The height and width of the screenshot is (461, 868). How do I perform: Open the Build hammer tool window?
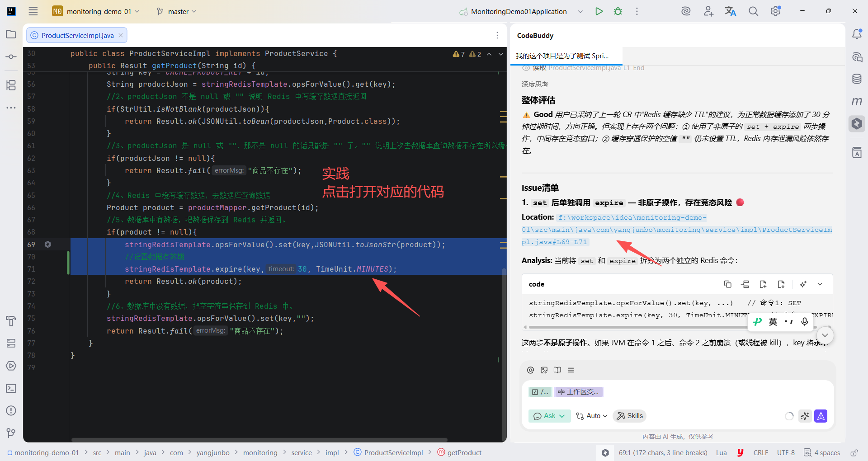click(x=11, y=321)
